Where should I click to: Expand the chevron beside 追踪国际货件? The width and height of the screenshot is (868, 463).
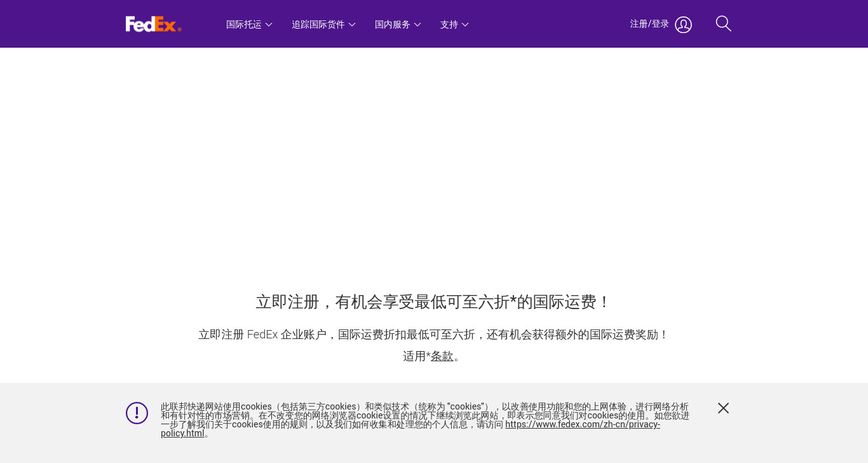pyautogui.click(x=352, y=25)
